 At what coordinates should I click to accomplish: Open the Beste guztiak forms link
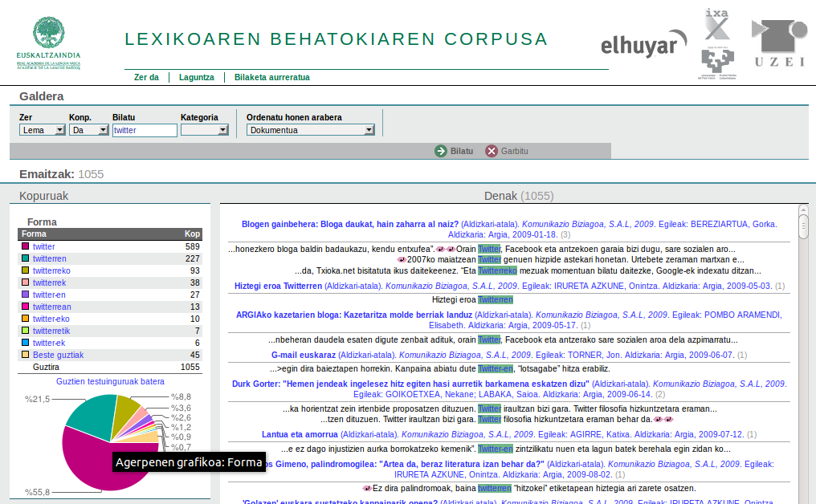[x=59, y=355]
